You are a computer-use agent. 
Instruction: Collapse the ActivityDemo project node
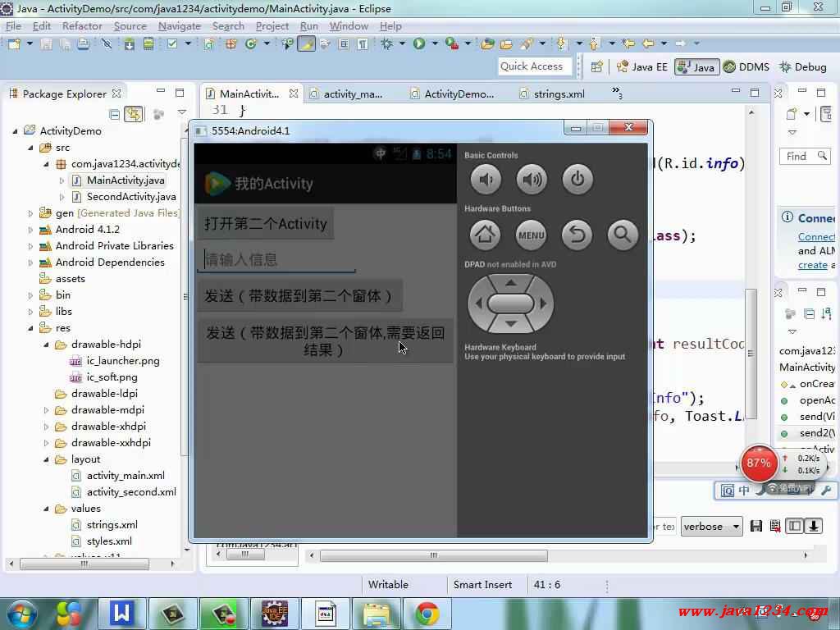pyautogui.click(x=15, y=130)
